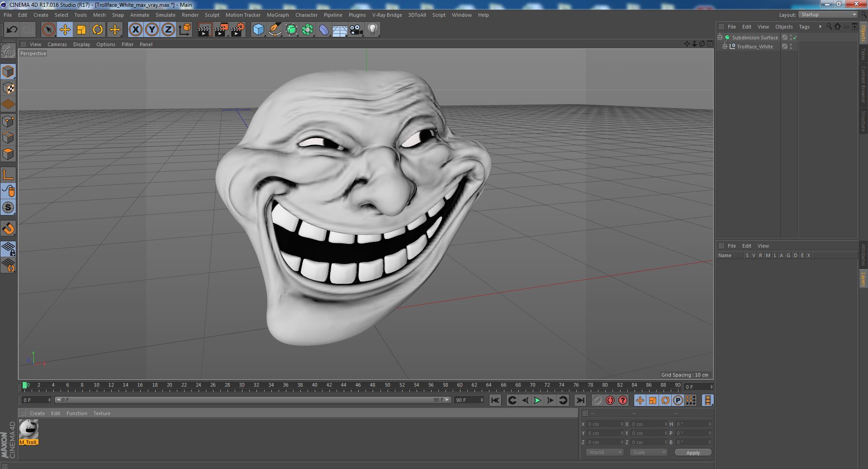Step the end frame 90 F spinner
868x469 pixels.
click(482, 400)
